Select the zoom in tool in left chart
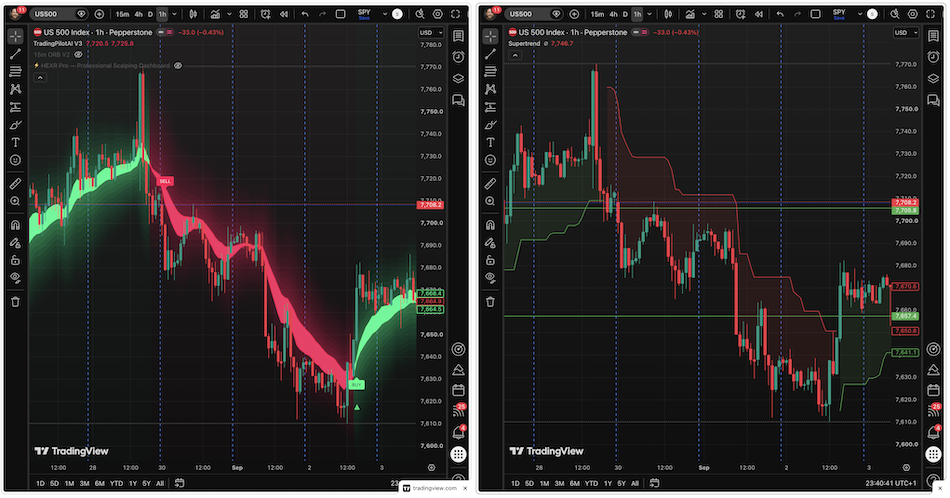 15,201
